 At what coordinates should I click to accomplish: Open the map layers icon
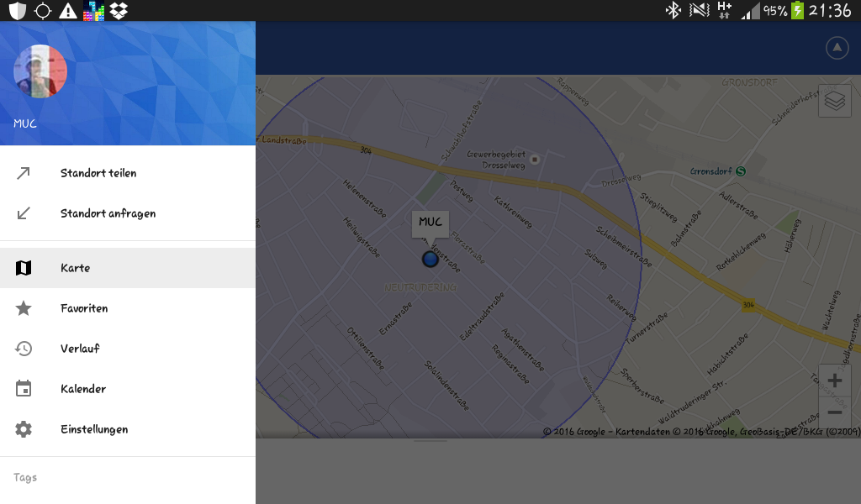click(835, 101)
